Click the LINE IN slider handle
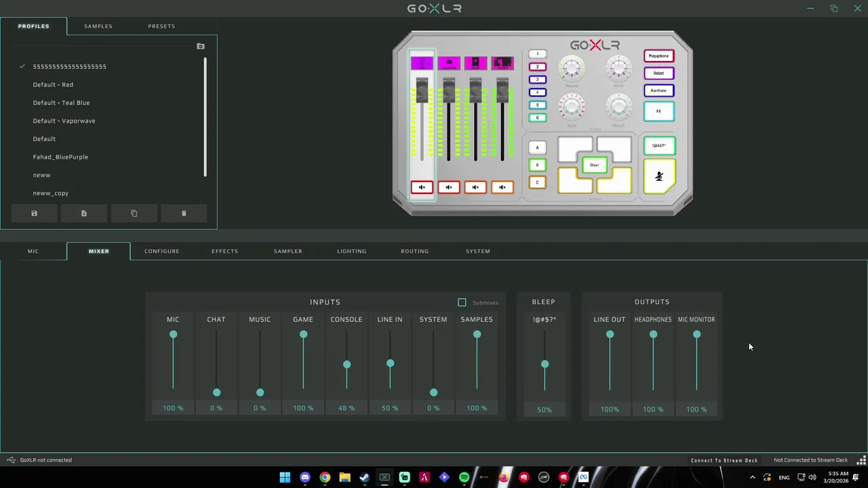Image resolution: width=868 pixels, height=488 pixels. (x=390, y=364)
